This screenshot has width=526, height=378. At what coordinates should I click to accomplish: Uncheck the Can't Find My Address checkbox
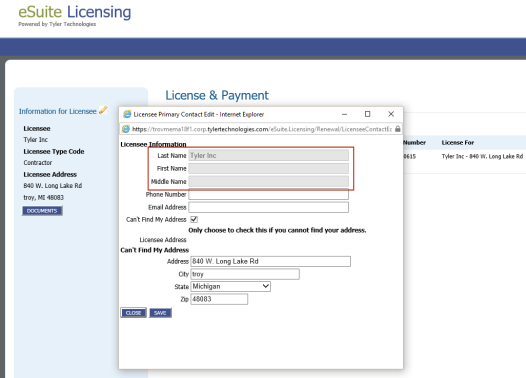point(194,219)
